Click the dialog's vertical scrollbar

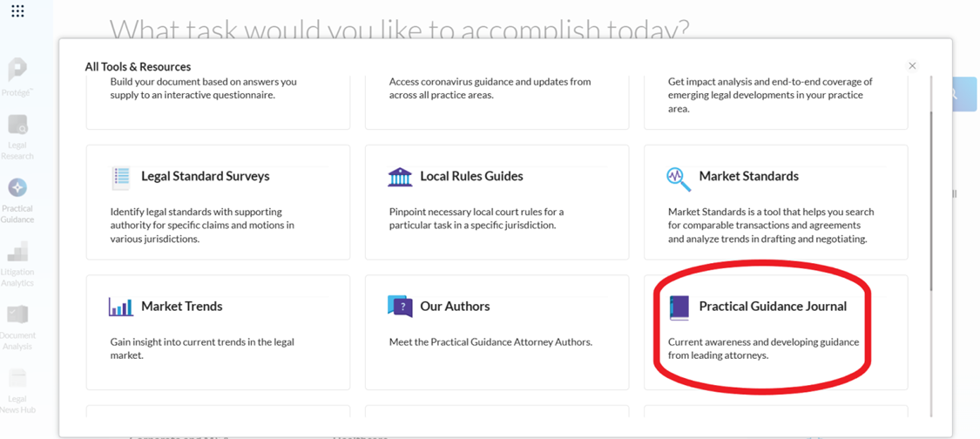[930, 200]
